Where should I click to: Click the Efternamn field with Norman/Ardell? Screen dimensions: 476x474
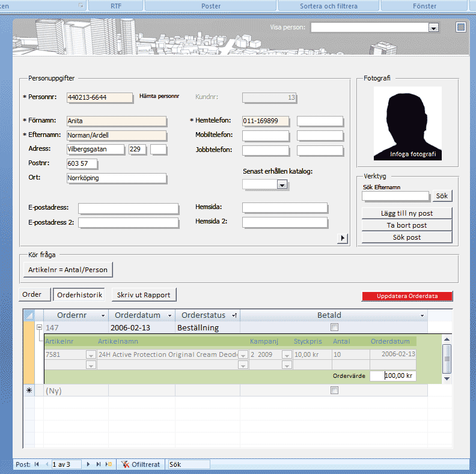pos(116,135)
